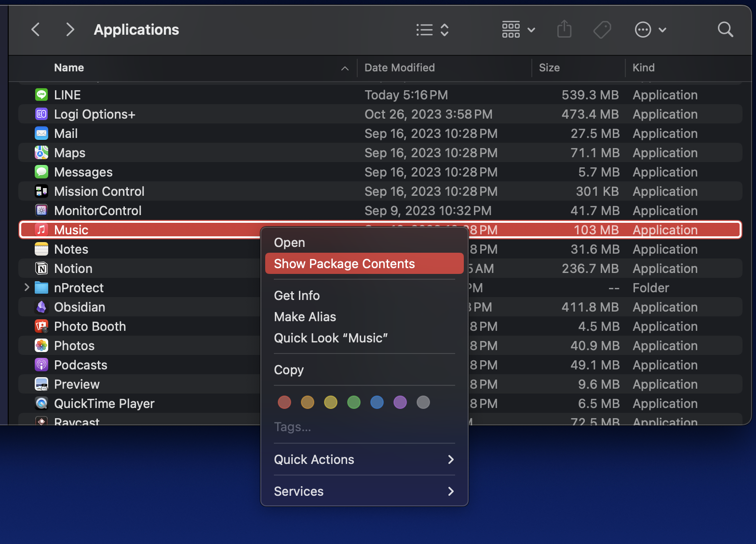Select the Photos app icon
This screenshot has height=544, width=756.
(x=41, y=345)
